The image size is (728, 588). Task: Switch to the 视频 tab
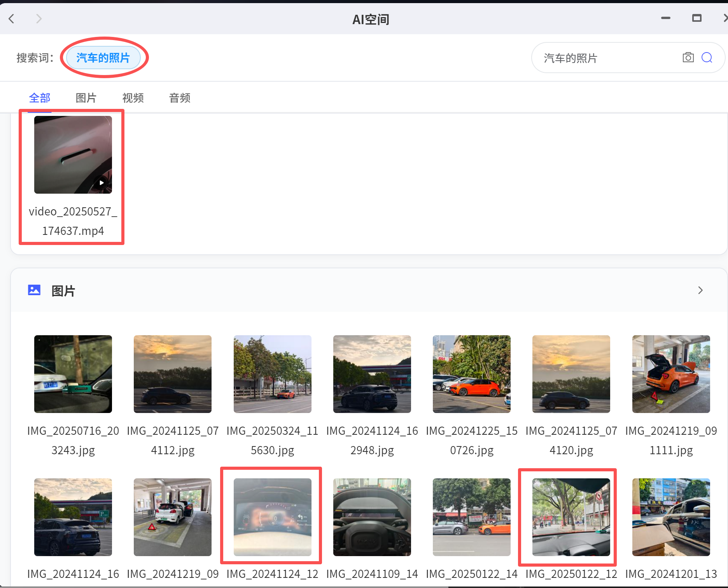coord(133,98)
